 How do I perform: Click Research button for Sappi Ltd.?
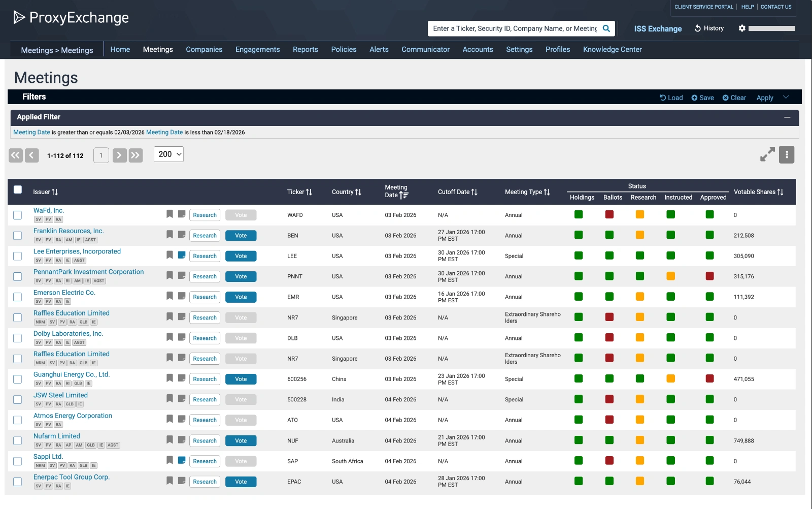pos(205,461)
